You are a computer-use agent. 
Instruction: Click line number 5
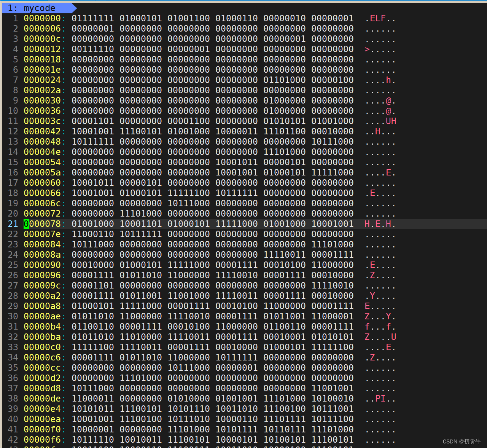pos(16,59)
